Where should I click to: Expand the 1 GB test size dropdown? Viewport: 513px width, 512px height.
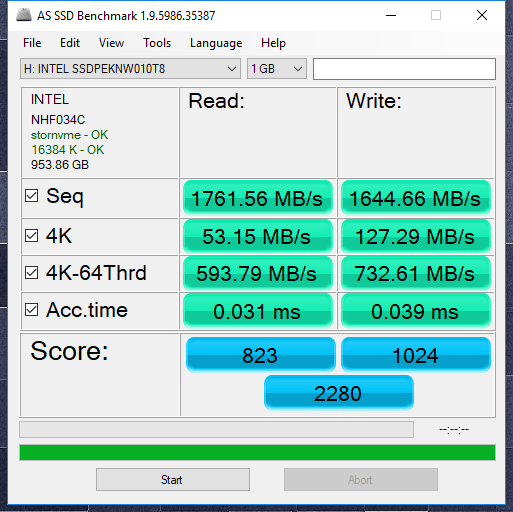[x=277, y=69]
